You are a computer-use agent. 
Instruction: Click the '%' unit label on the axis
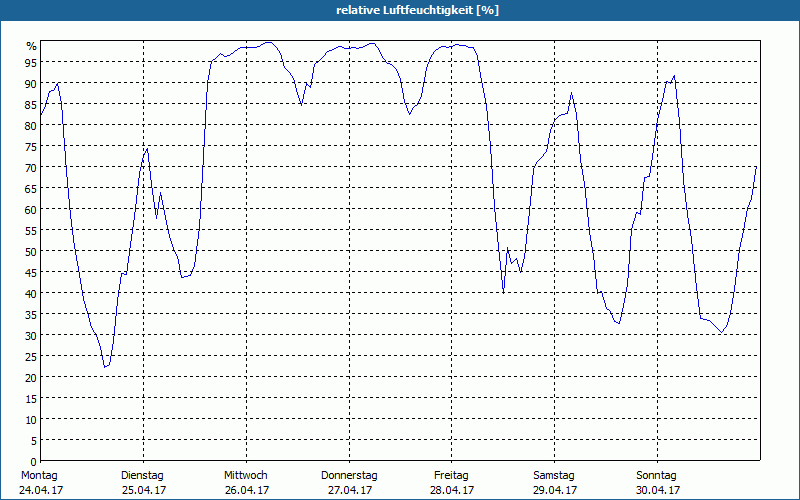[x=32, y=46]
